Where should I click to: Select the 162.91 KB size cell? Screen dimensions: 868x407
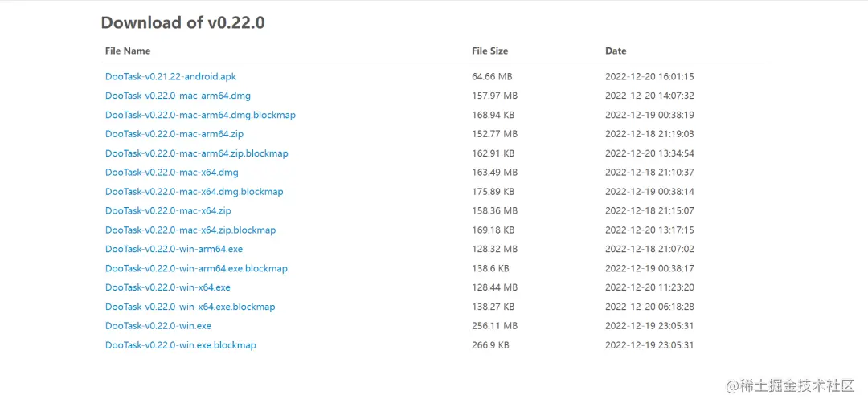(493, 153)
